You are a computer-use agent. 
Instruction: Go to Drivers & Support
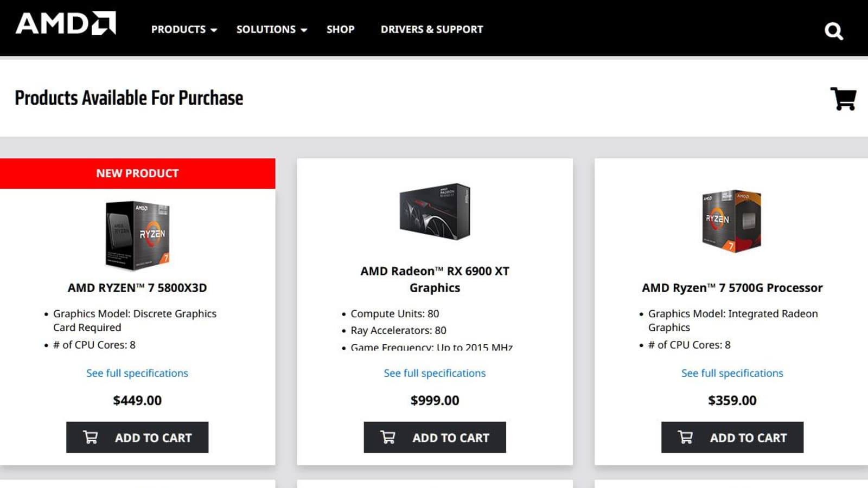click(x=432, y=29)
